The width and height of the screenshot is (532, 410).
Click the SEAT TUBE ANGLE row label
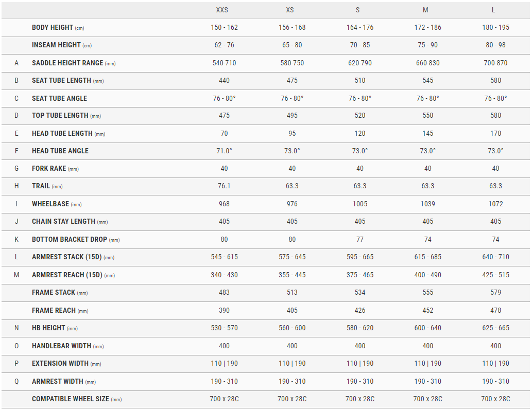pyautogui.click(x=59, y=99)
